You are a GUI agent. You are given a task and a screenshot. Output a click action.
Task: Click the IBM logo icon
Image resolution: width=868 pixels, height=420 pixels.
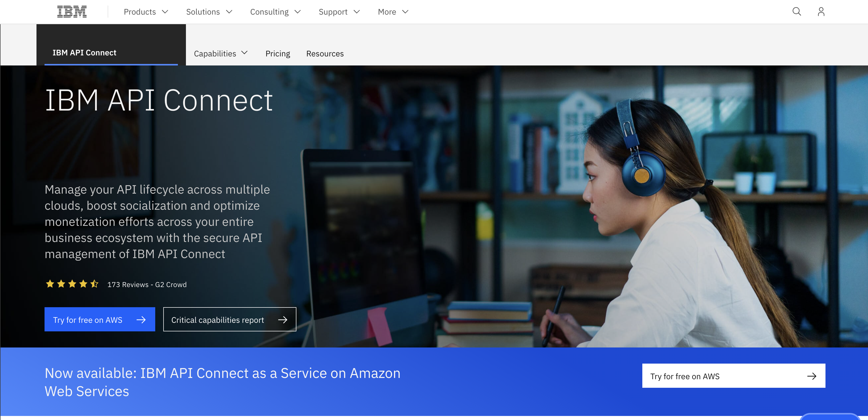[72, 12]
